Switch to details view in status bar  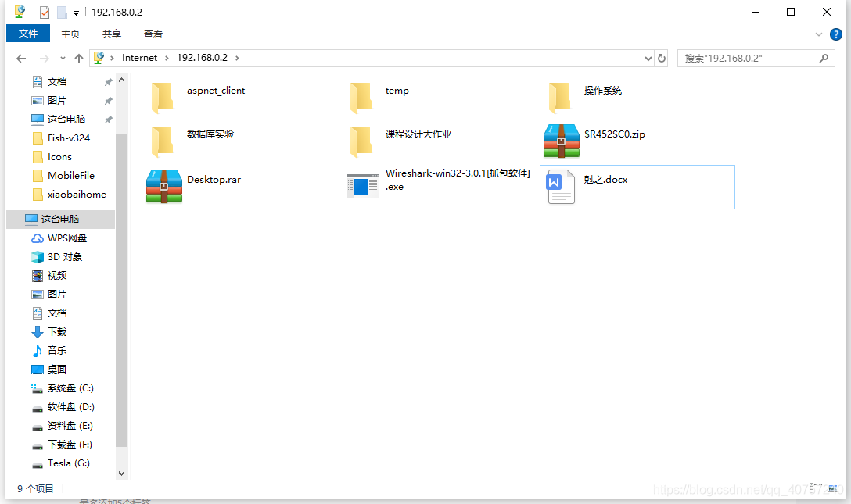tap(816, 488)
